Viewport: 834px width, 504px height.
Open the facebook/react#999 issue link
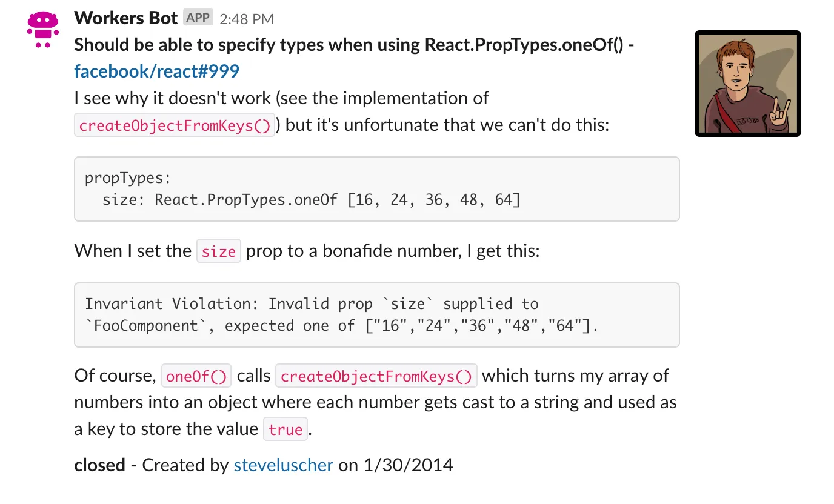[x=156, y=71]
